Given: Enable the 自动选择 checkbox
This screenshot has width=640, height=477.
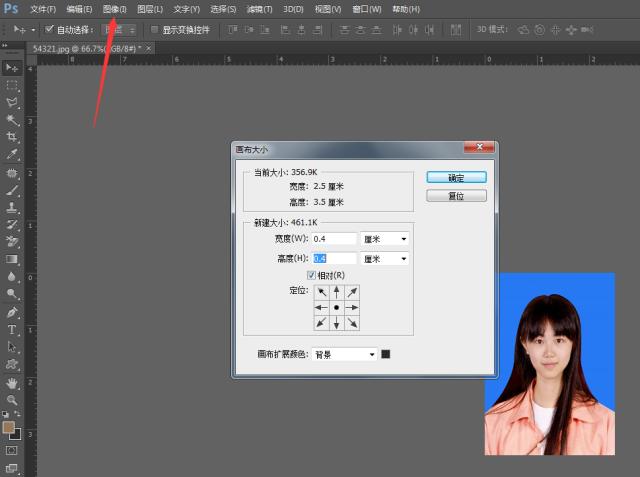Looking at the screenshot, I should click(49, 29).
